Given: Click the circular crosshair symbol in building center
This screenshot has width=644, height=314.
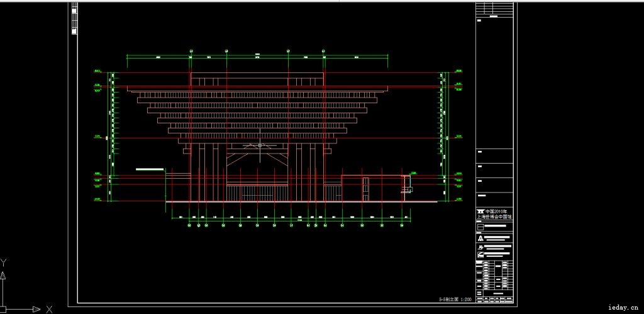Looking at the screenshot, I should pos(260,146).
